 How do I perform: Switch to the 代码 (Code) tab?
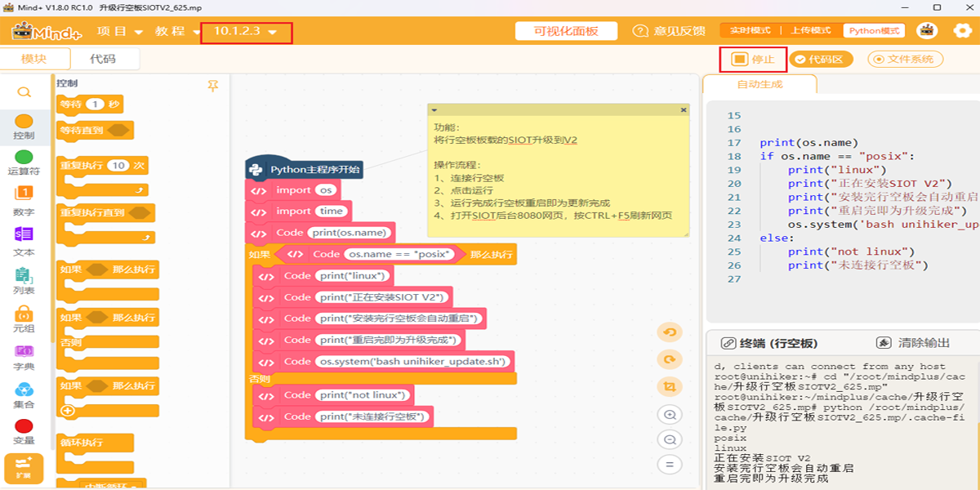102,59
